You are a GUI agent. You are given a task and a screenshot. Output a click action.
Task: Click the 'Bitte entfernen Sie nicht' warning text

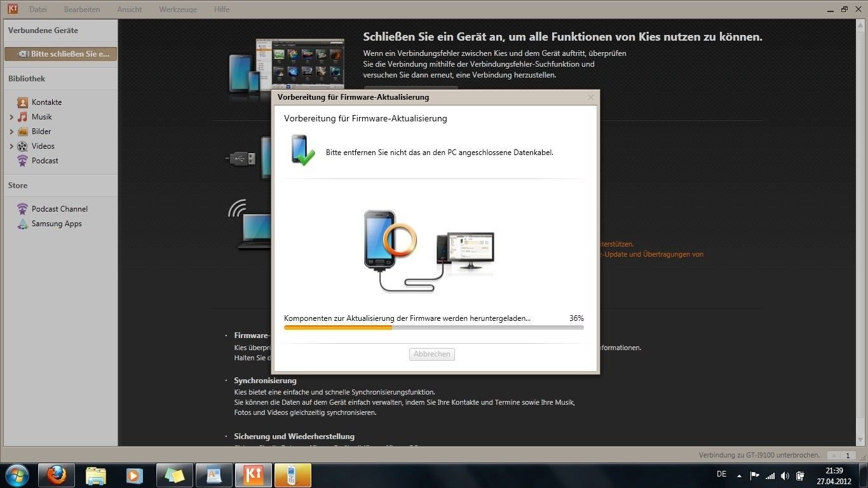(x=440, y=152)
